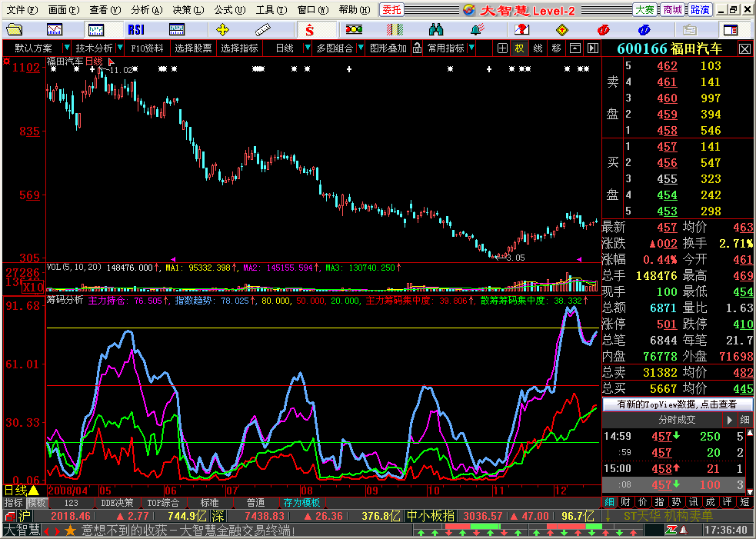Click the 路演 button
The height and width of the screenshot is (539, 756).
700,10
